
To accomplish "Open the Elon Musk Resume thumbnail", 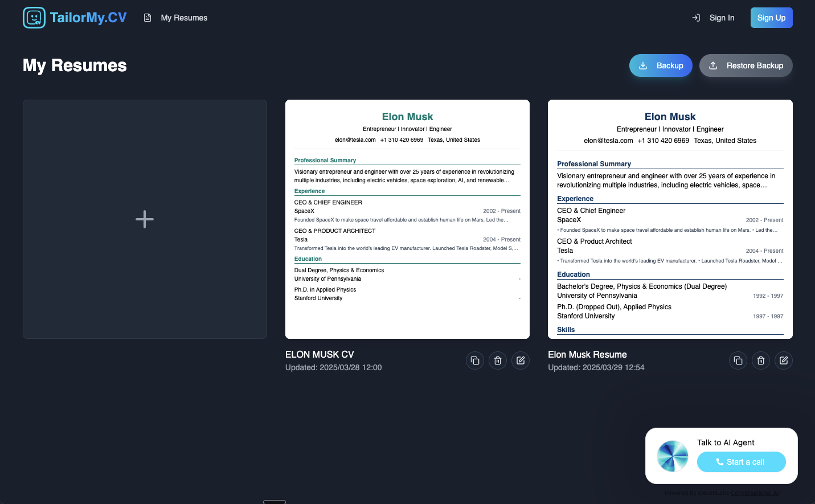I will 670,219.
